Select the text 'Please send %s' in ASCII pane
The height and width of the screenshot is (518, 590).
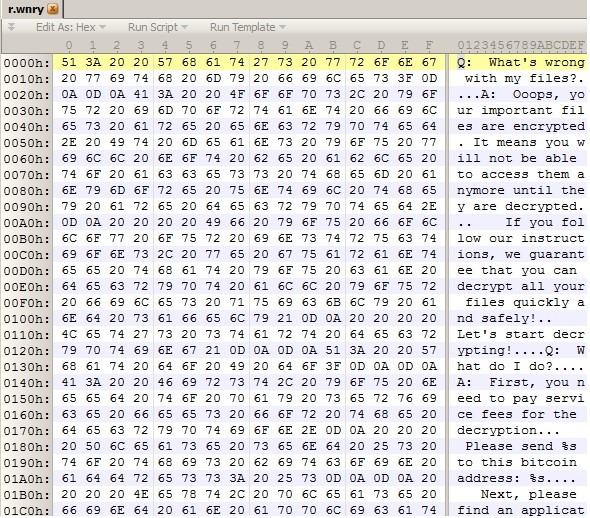tap(521, 446)
